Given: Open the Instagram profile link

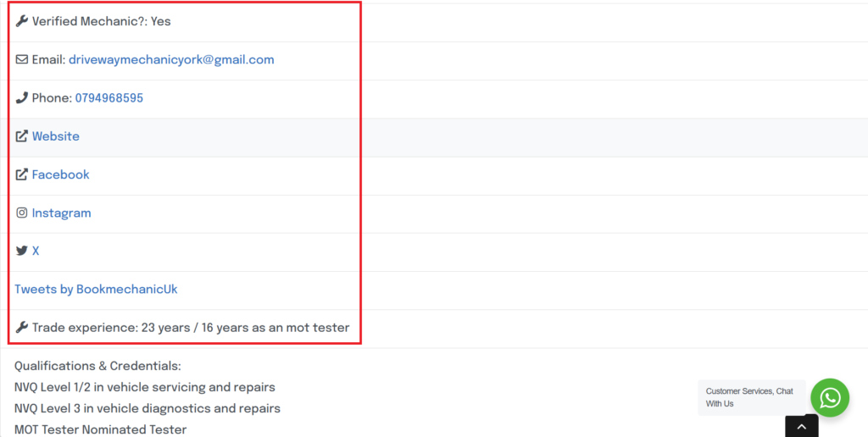Looking at the screenshot, I should tap(61, 213).
